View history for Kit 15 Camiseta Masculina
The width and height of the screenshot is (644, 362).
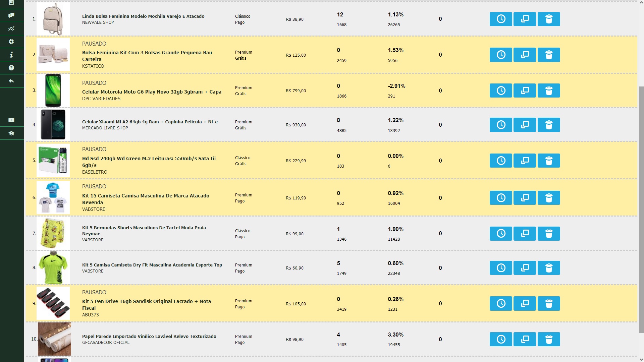501,198
